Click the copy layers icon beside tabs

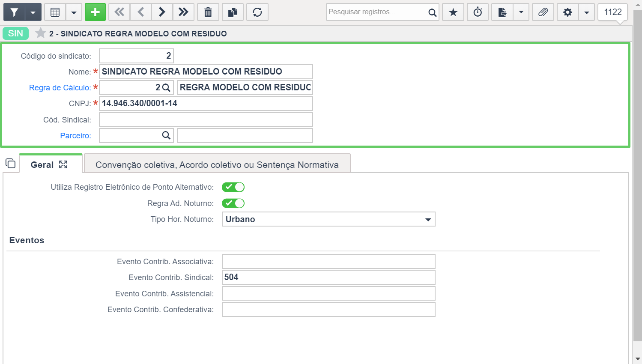click(10, 163)
